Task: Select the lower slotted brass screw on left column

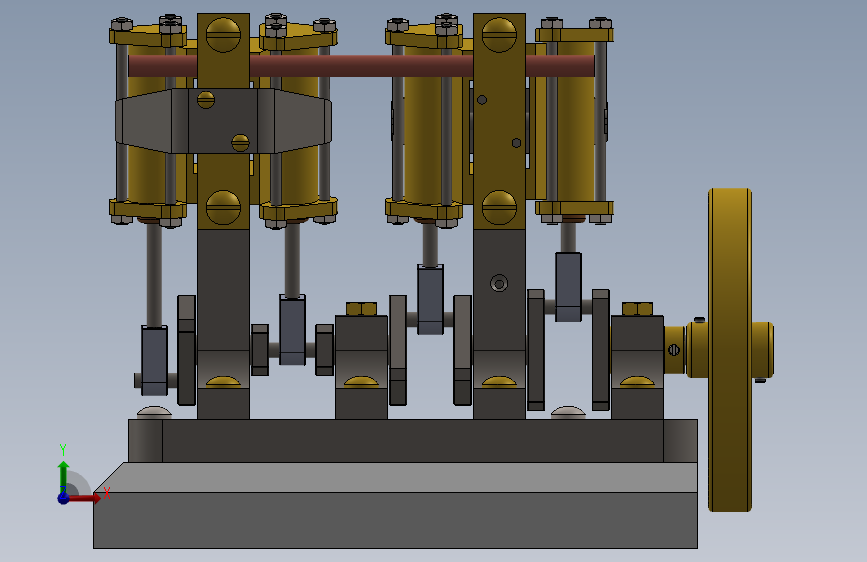Action: [223, 207]
